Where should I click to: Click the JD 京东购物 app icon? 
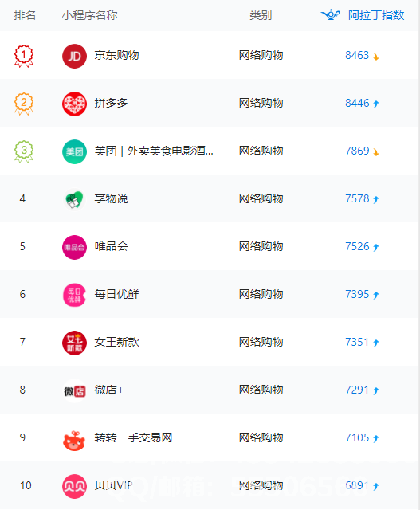[74, 56]
